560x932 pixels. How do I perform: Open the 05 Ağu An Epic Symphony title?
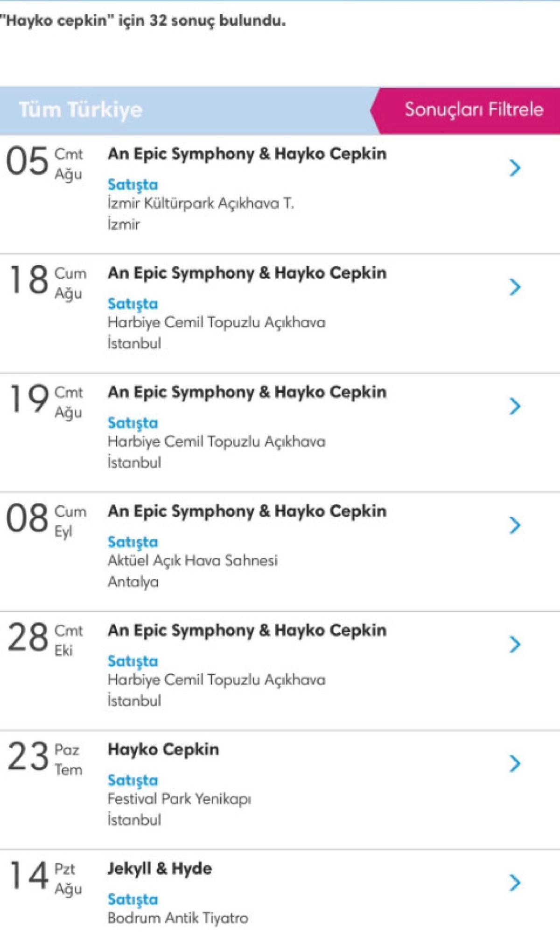point(247,154)
